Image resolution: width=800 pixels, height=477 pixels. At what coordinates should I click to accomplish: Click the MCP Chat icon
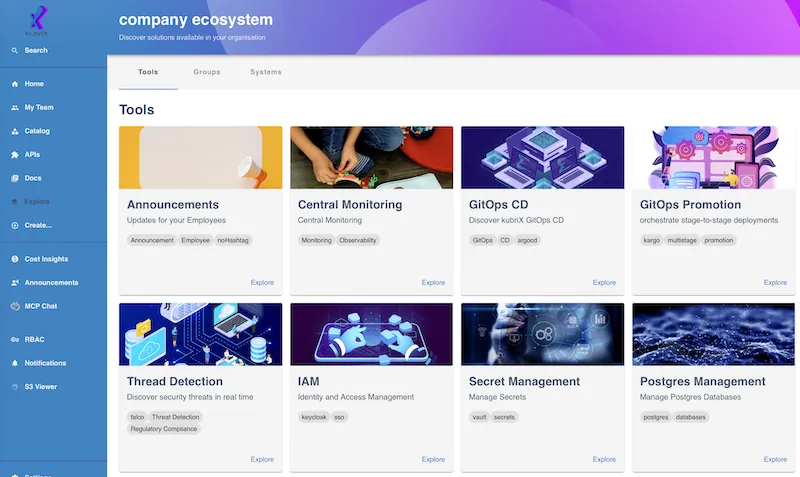(14, 306)
